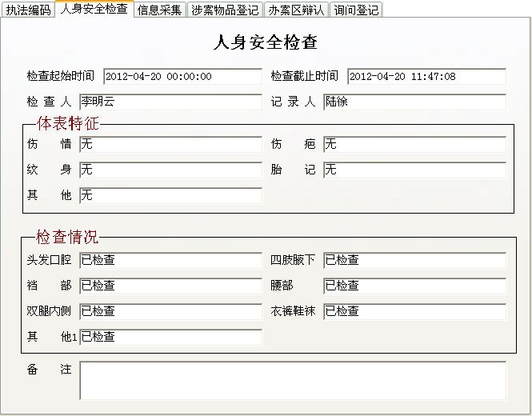Click the 检查情况 group heading

[67, 237]
